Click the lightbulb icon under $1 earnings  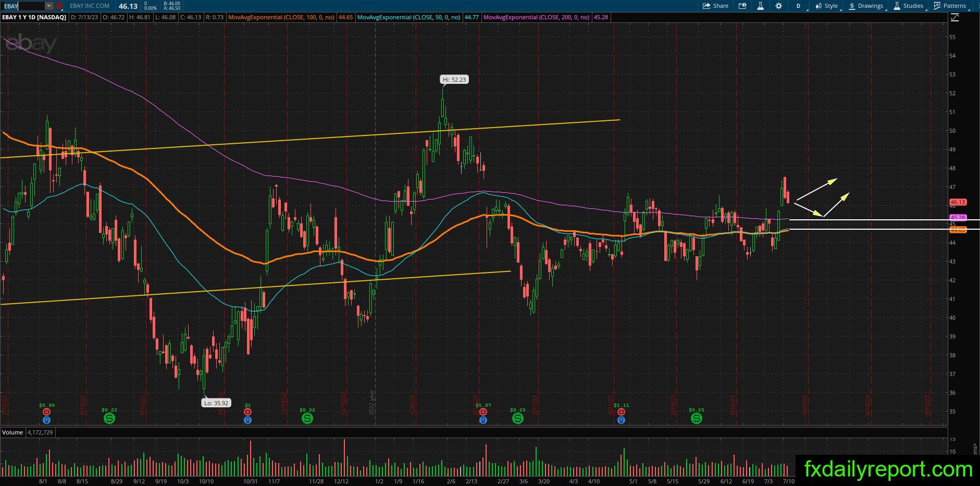point(247,420)
